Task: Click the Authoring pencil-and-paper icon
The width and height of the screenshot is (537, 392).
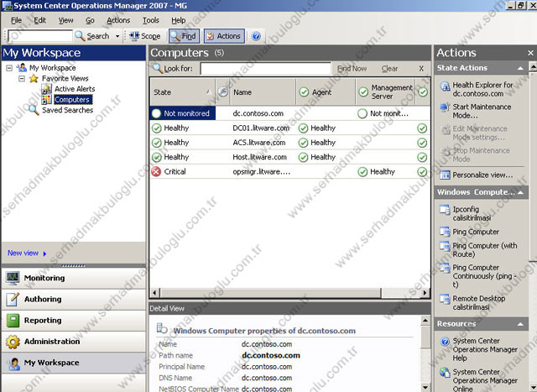Action: pyautogui.click(x=13, y=299)
